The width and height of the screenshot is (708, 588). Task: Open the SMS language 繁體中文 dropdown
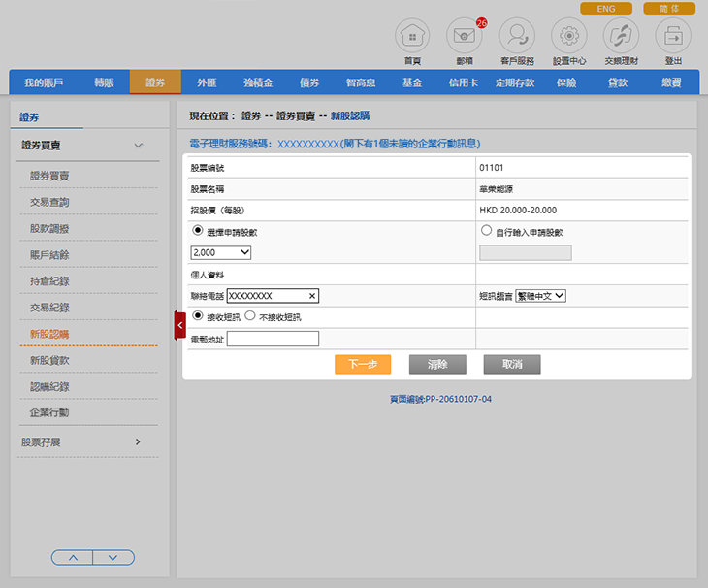tap(540, 296)
